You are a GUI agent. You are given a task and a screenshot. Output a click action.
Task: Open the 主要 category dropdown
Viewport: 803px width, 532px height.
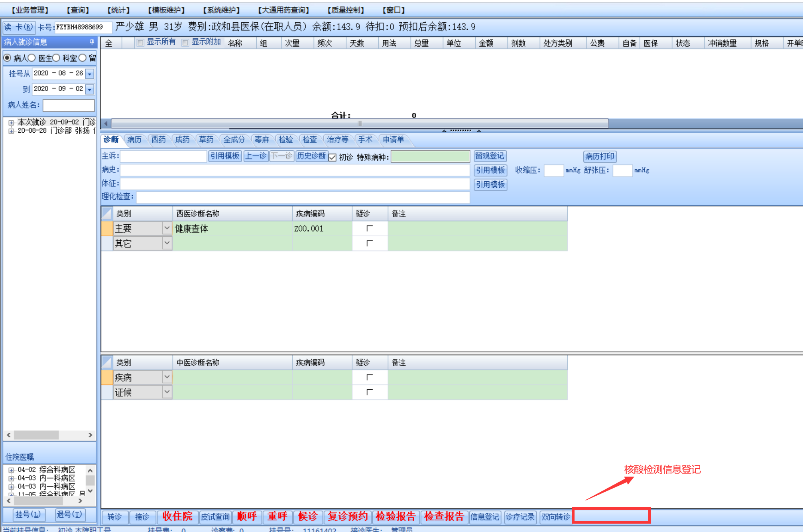pyautogui.click(x=167, y=228)
